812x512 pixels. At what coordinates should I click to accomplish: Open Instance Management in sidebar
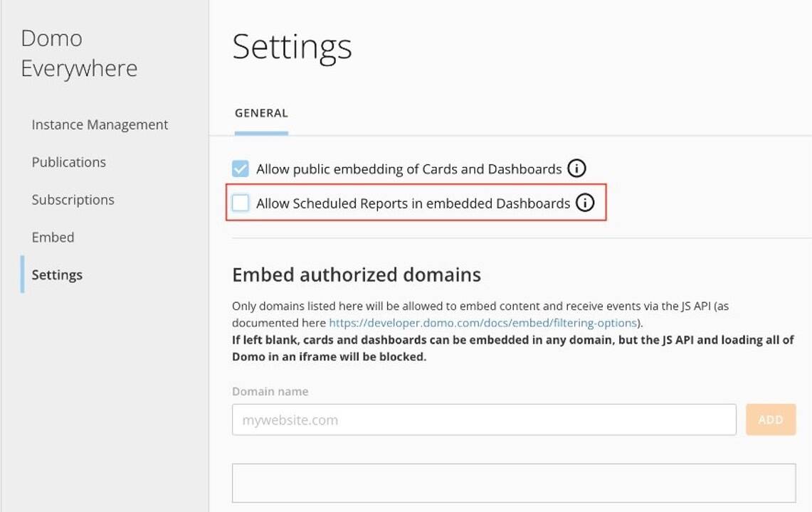(x=100, y=124)
